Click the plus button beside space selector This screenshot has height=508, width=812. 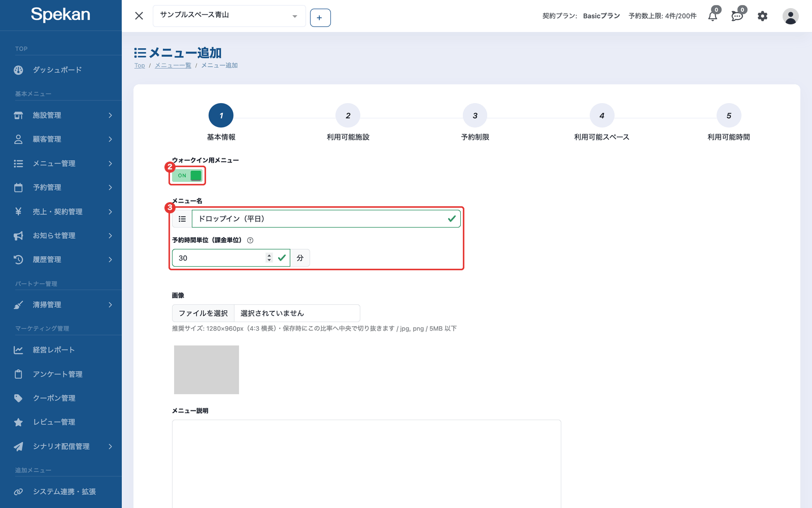pyautogui.click(x=320, y=18)
